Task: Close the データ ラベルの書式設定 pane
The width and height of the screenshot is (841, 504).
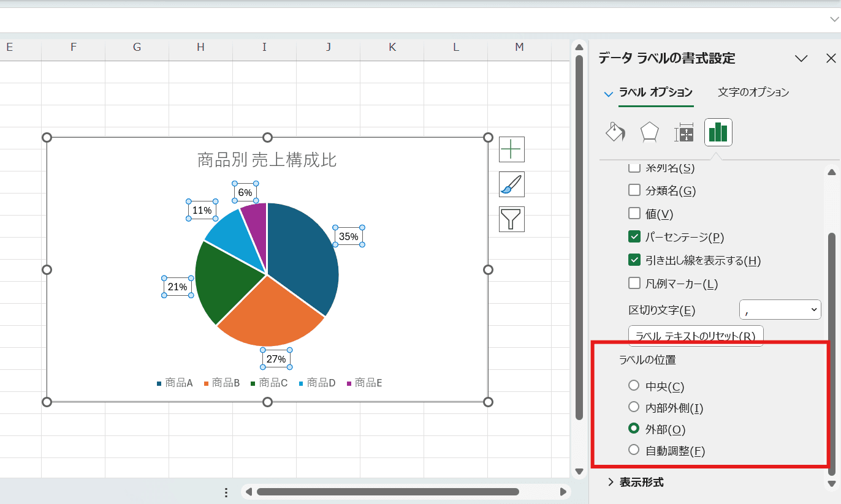Action: click(x=831, y=58)
